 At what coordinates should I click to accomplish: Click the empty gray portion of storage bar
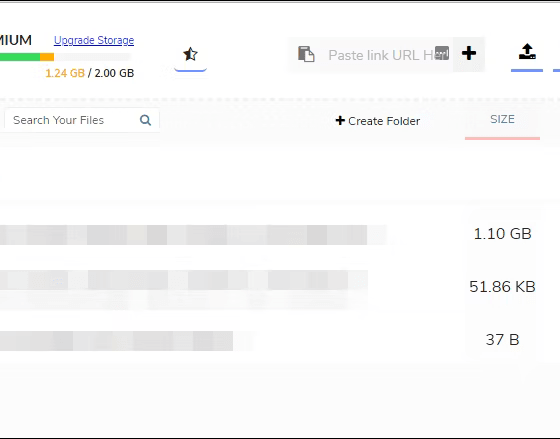(92, 57)
